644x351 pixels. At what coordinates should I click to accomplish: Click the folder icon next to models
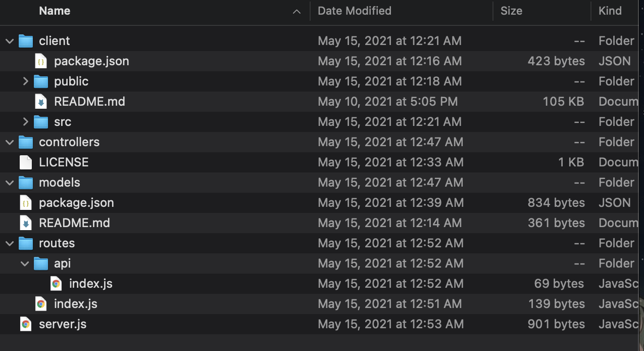25,182
